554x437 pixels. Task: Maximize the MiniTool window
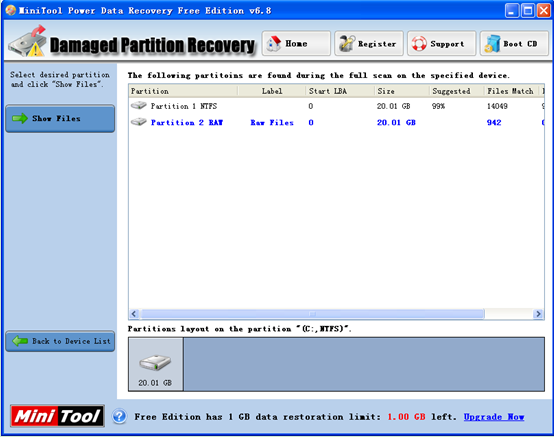(528, 11)
